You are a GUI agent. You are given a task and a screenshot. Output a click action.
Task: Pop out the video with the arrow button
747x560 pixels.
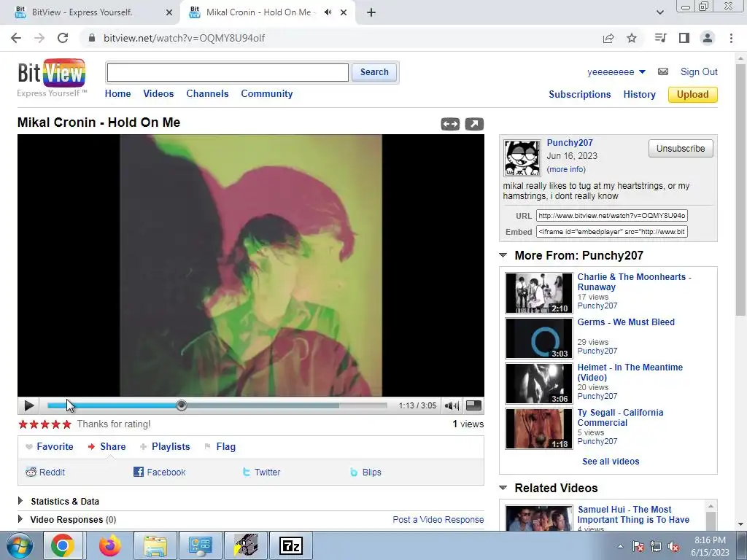coord(474,124)
